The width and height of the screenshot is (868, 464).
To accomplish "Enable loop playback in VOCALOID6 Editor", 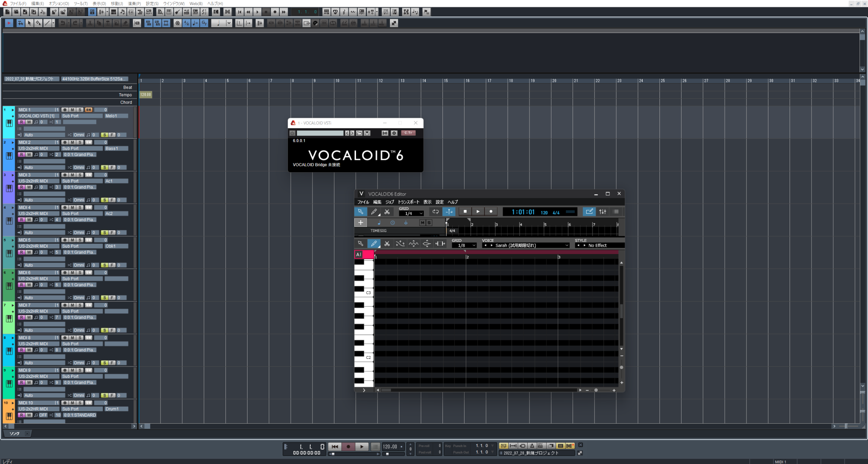I will [x=436, y=212].
